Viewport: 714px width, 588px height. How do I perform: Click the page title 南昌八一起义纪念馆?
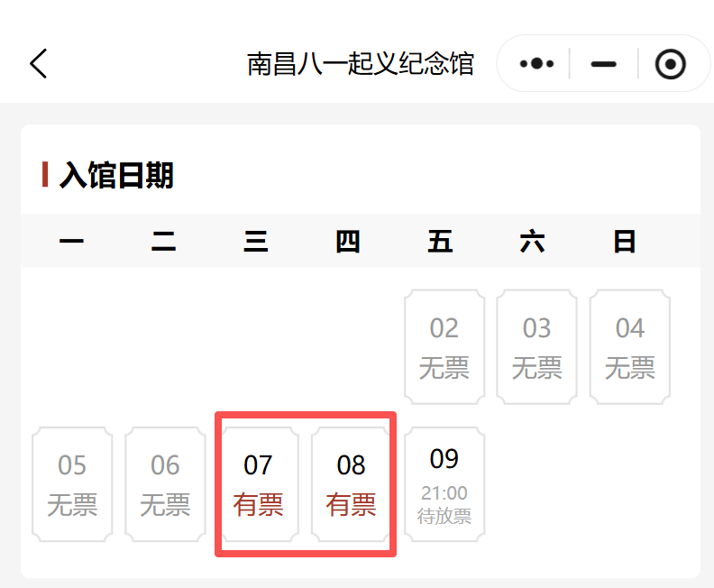[361, 64]
